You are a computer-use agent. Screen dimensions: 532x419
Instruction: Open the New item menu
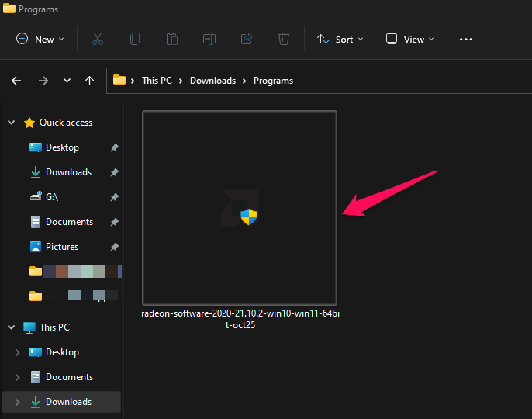[x=40, y=40]
